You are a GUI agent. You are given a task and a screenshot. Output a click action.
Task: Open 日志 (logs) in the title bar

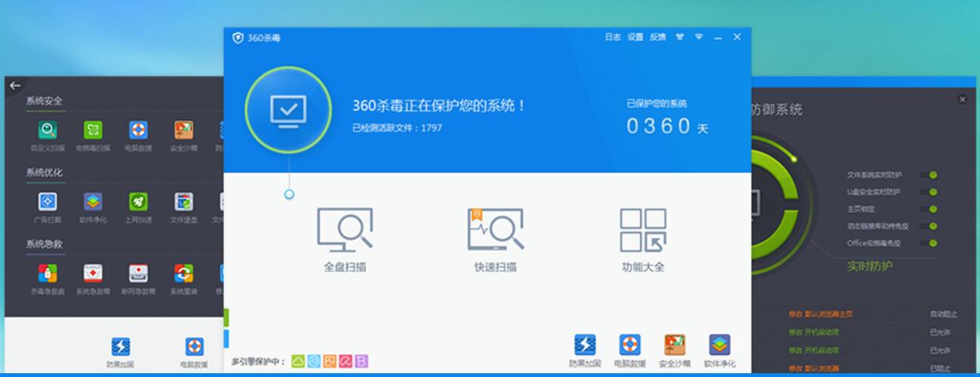612,37
